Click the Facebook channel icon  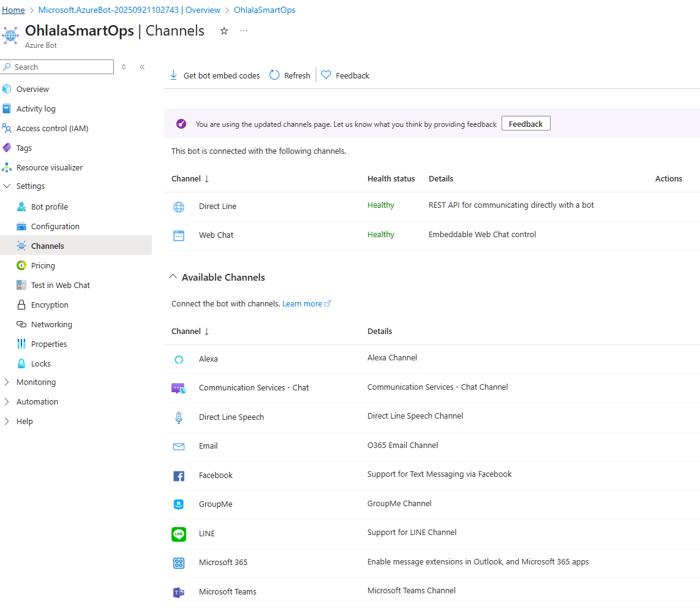pos(179,476)
